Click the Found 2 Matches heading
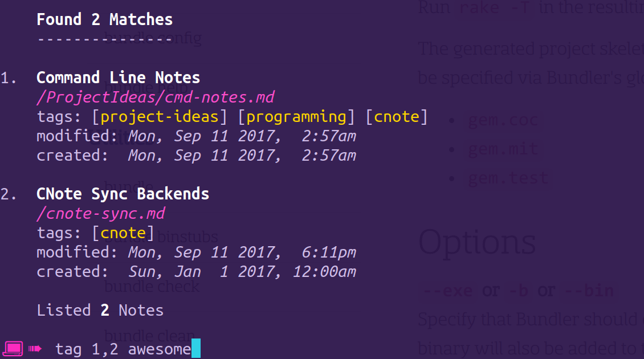This screenshot has width=644, height=359. (x=105, y=19)
